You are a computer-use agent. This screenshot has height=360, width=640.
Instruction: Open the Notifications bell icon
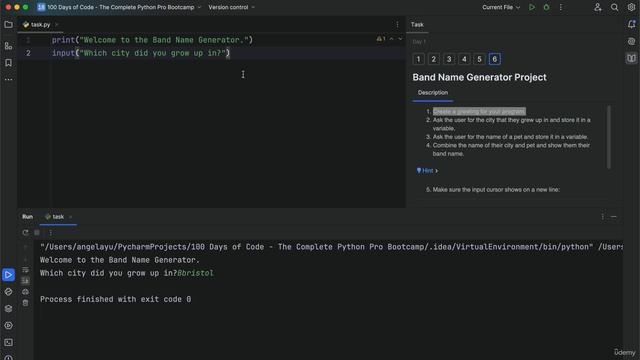click(631, 24)
